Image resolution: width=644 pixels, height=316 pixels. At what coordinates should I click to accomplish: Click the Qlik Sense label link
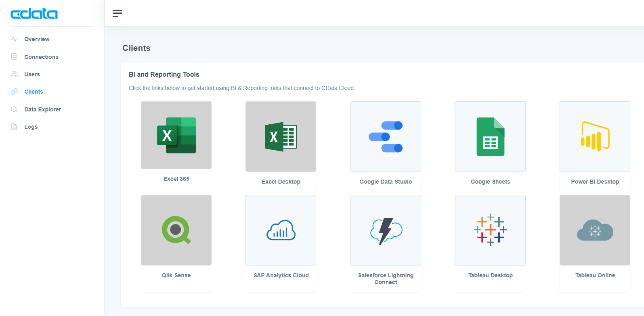(x=176, y=275)
